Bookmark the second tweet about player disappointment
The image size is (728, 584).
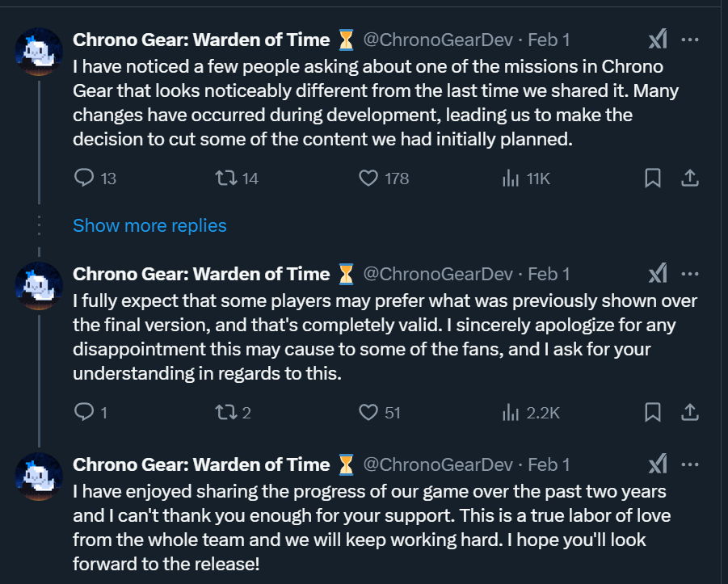(653, 412)
